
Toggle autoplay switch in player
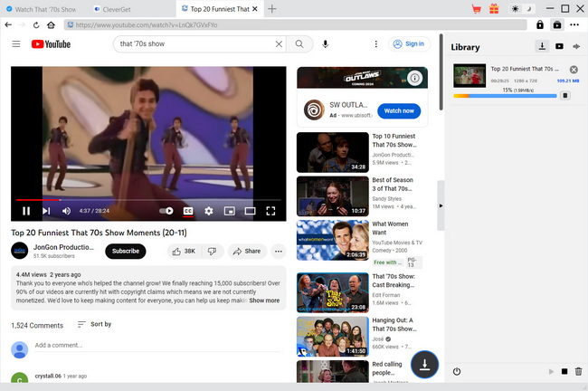(x=166, y=211)
